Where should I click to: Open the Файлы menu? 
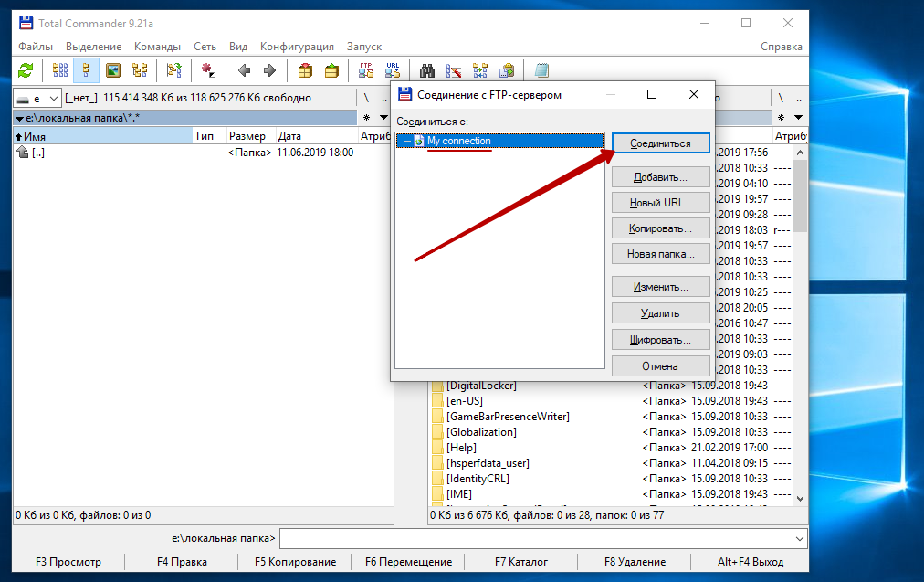[36, 47]
